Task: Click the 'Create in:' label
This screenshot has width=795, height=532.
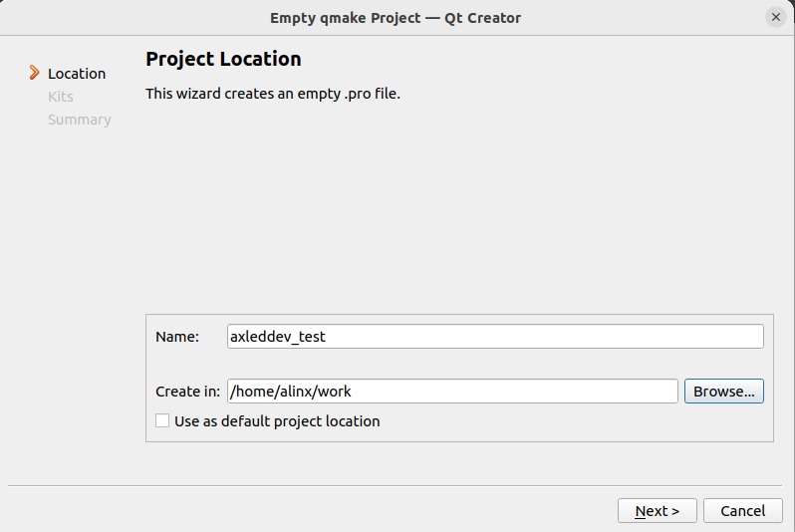Action: click(x=187, y=392)
